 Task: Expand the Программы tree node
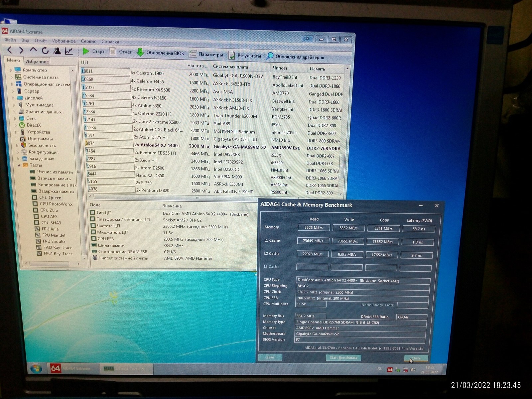pyautogui.click(x=17, y=139)
